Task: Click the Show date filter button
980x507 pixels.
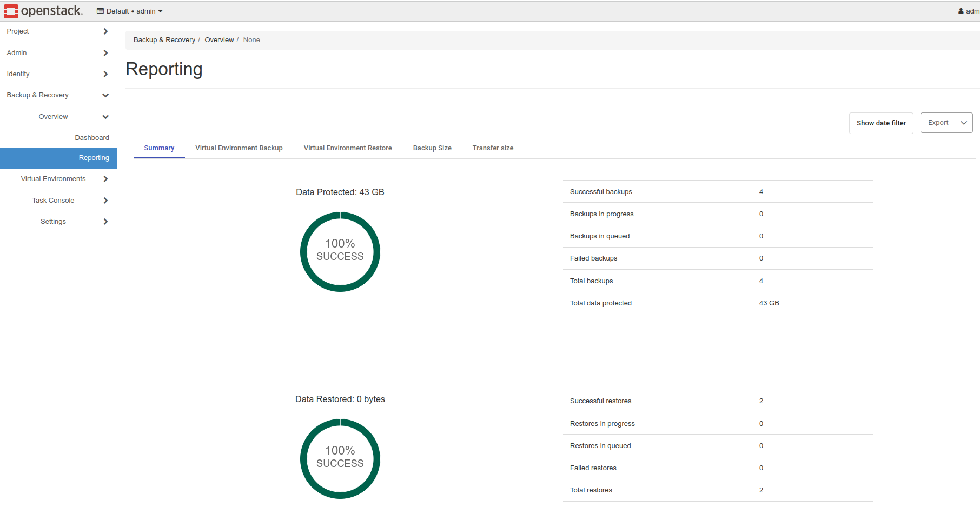Action: point(881,123)
